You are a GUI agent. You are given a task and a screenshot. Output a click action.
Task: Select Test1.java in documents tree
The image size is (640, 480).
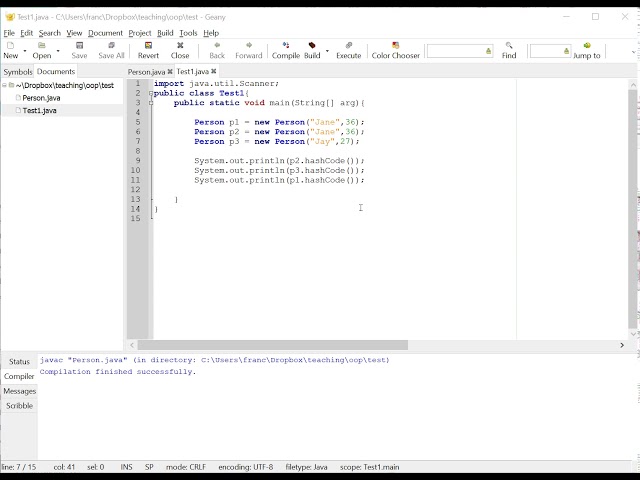tap(40, 111)
